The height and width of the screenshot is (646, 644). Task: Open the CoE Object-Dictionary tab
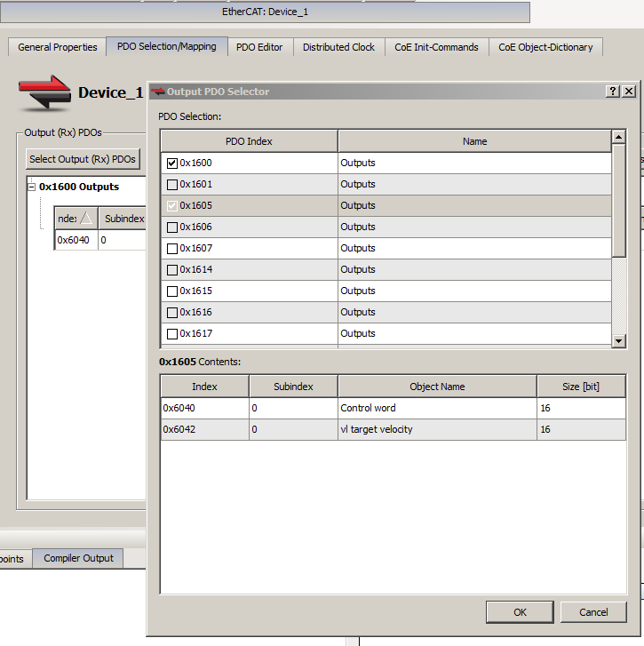(545, 47)
